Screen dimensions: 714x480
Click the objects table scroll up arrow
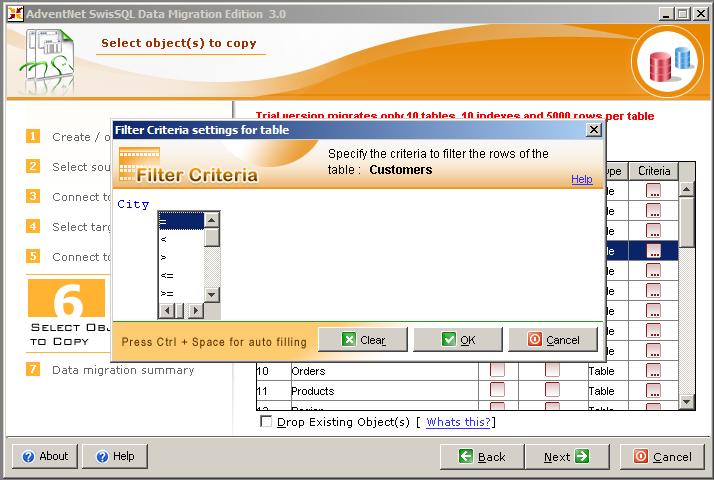(x=686, y=189)
